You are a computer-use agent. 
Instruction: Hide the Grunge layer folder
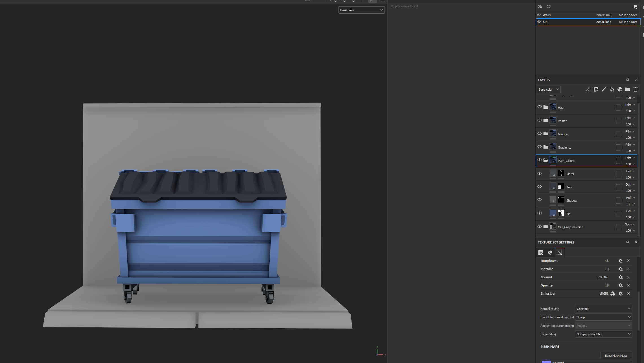(x=539, y=134)
